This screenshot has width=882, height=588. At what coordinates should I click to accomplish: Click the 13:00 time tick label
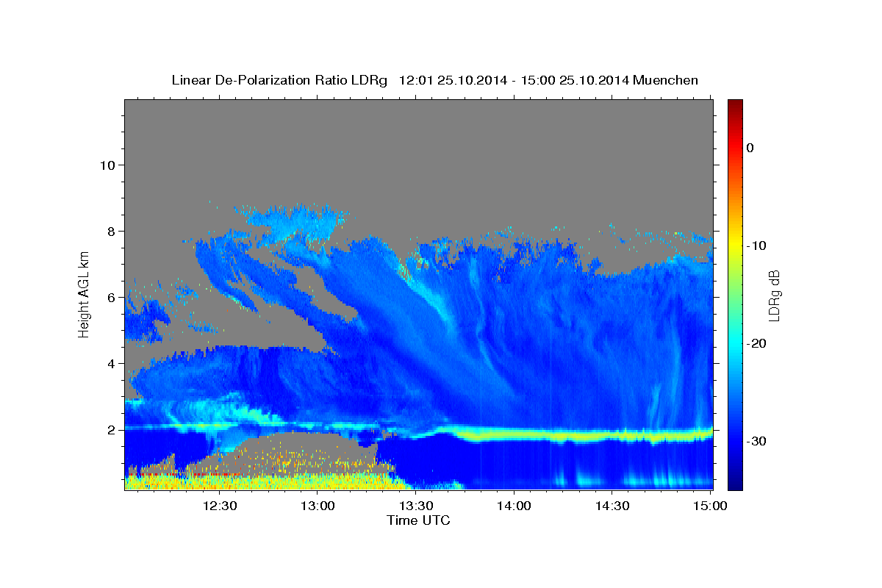(x=318, y=506)
